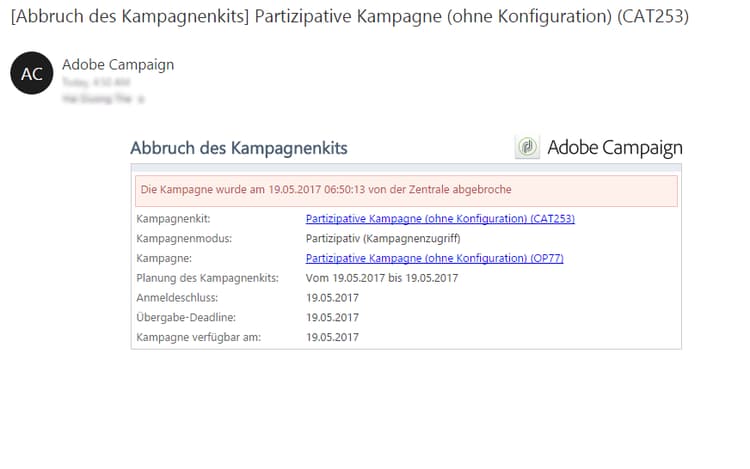Click the 'Kampagnenkit:' label
This screenshot has height=469, width=750.
click(x=173, y=219)
